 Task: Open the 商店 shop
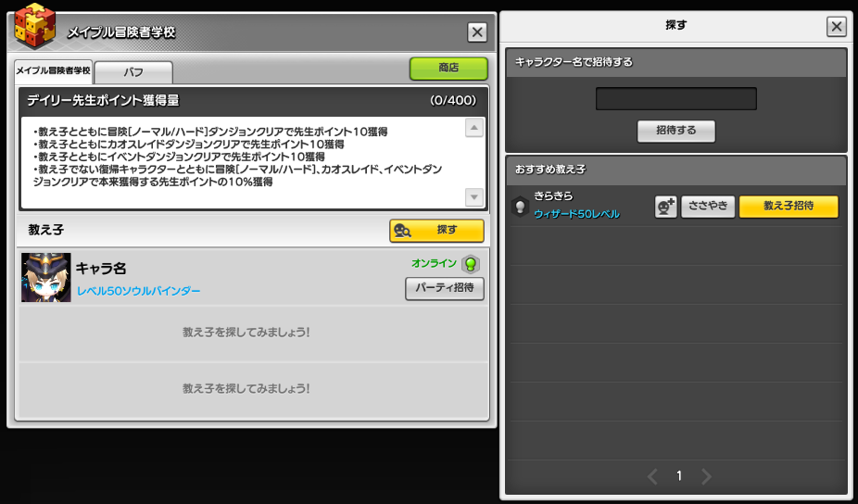[x=448, y=68]
